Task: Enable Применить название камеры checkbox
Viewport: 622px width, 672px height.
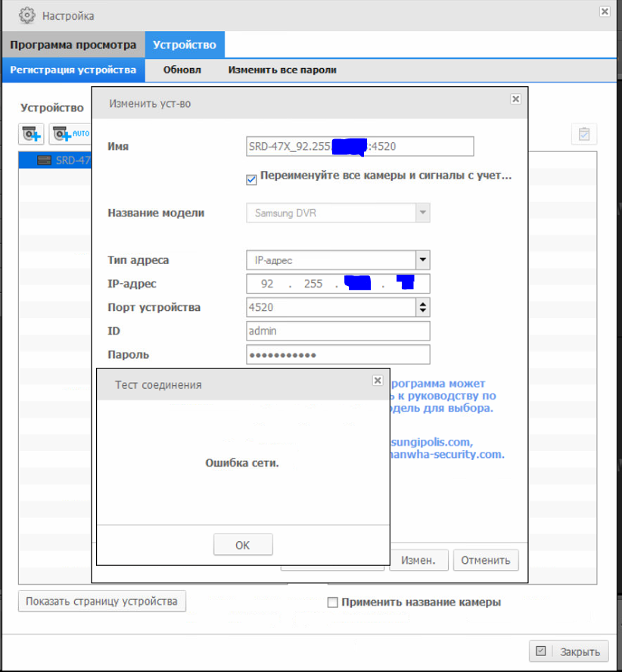Action: point(332,603)
